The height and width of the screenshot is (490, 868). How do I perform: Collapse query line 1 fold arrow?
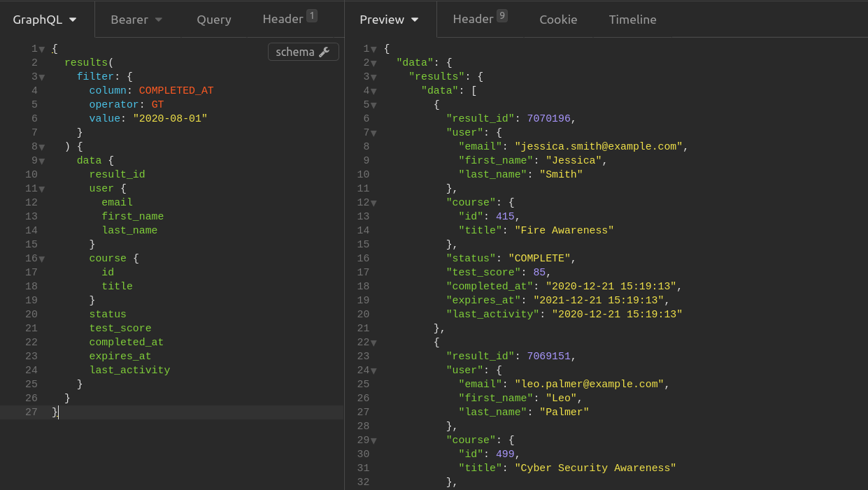click(x=42, y=49)
